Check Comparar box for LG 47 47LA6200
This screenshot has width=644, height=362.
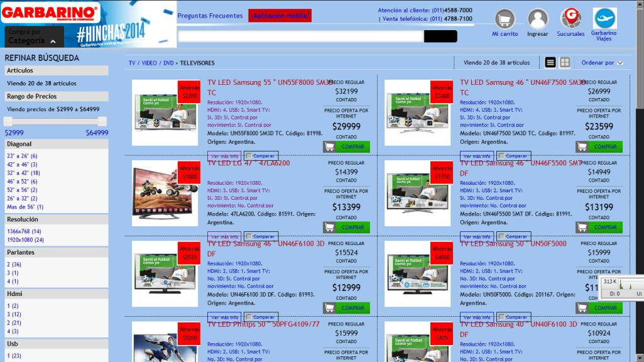tap(248, 236)
